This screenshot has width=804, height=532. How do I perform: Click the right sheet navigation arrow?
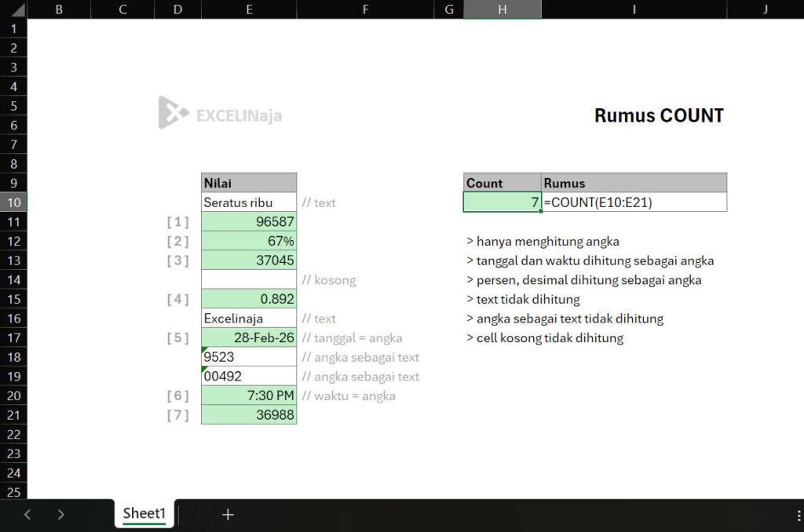coord(61,515)
